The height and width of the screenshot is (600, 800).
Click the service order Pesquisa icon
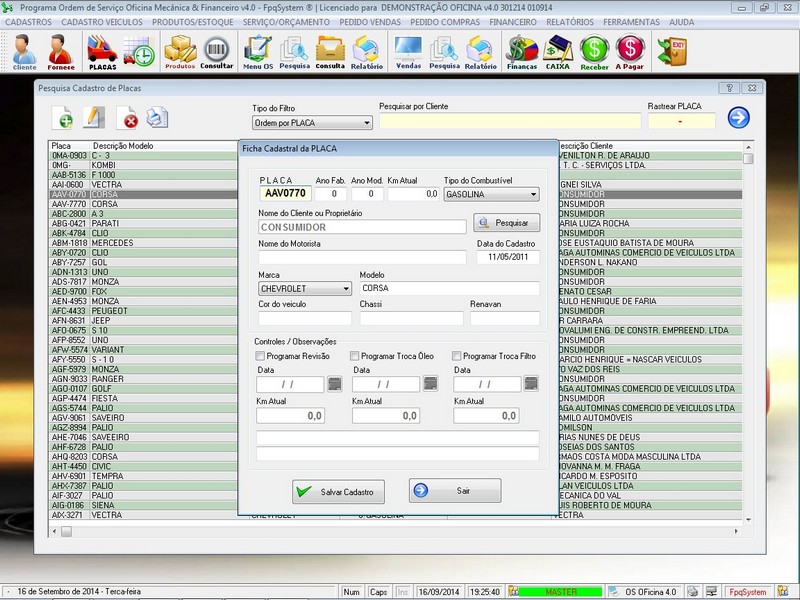point(294,52)
